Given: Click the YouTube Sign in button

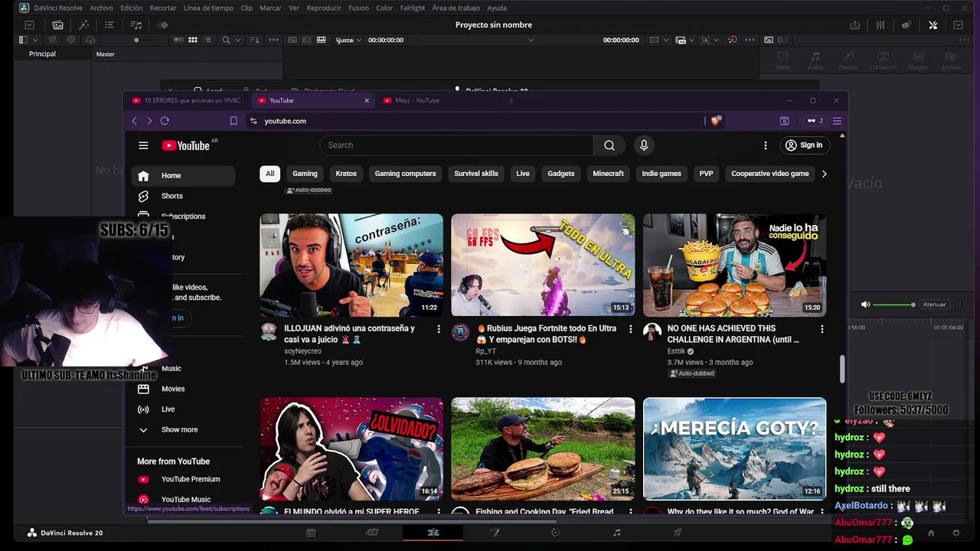Looking at the screenshot, I should click(x=804, y=145).
